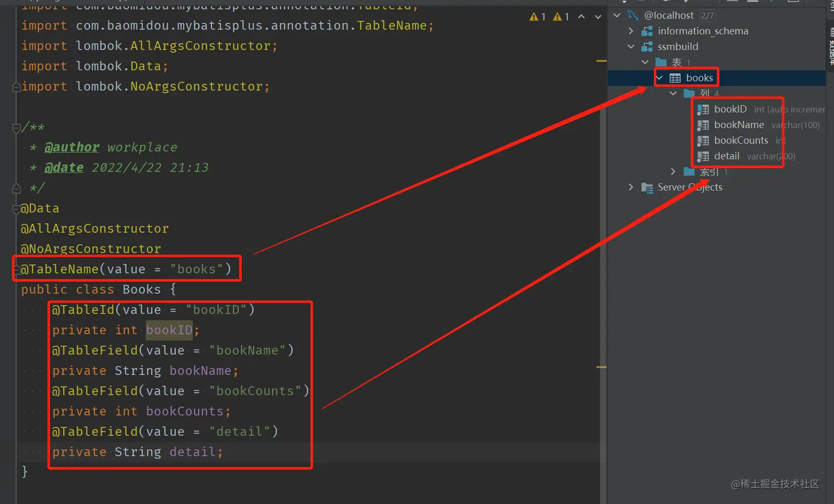The height and width of the screenshot is (504, 834).
Task: Click the detail field on last line
Action: [x=193, y=452]
